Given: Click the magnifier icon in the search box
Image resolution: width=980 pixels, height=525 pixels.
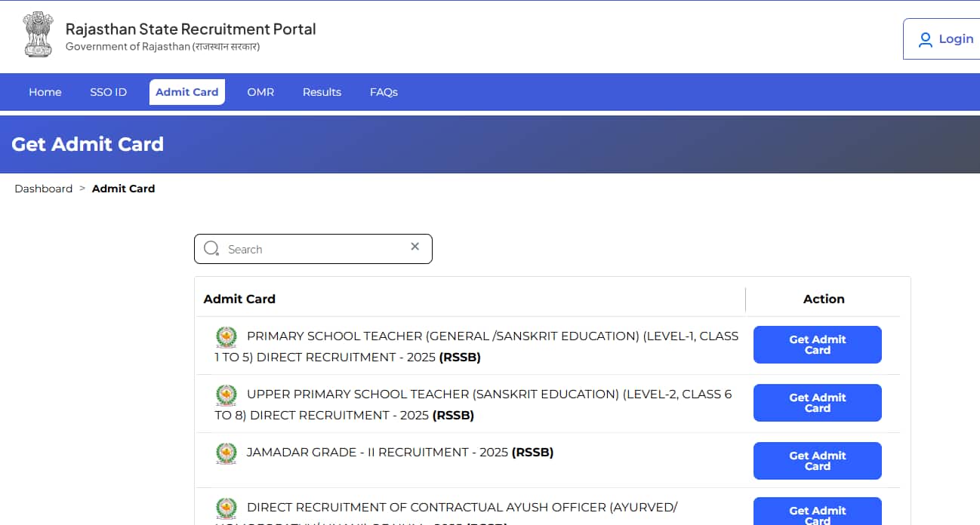Looking at the screenshot, I should 211,249.
